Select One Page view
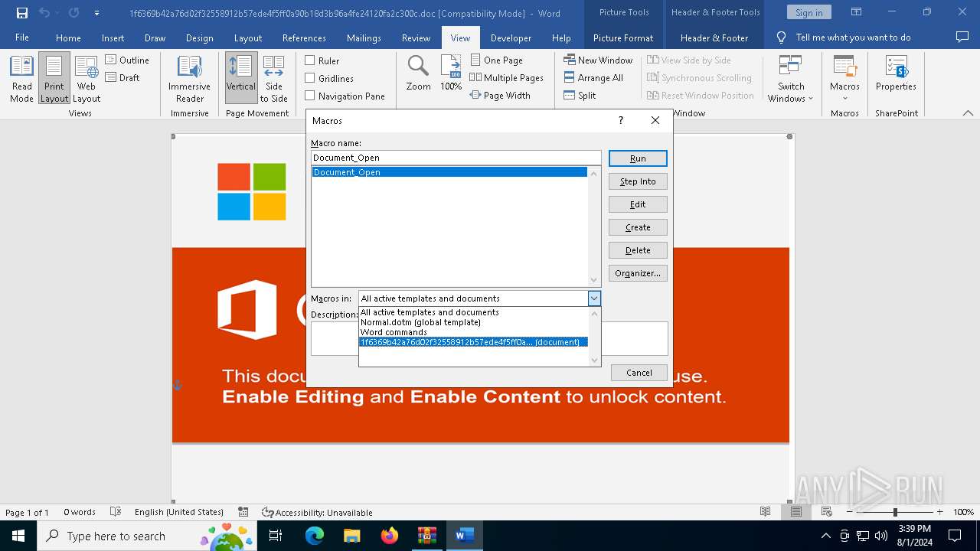This screenshot has width=980, height=551. (x=496, y=60)
